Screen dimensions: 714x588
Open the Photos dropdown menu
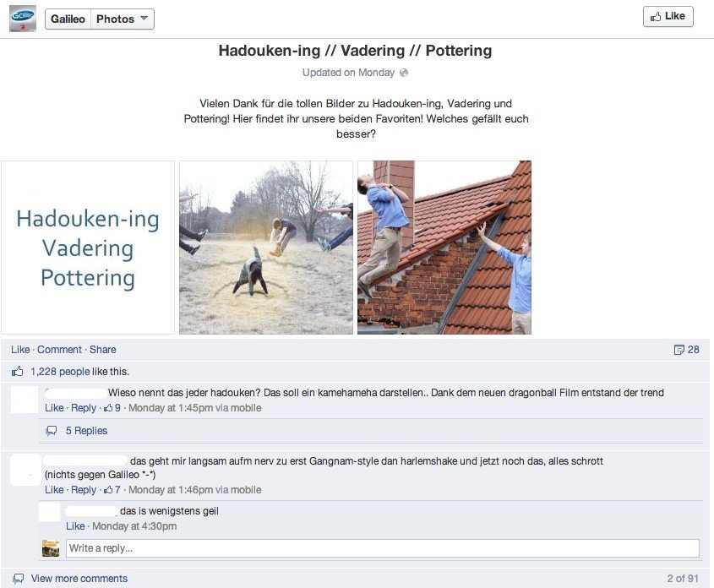coord(122,19)
